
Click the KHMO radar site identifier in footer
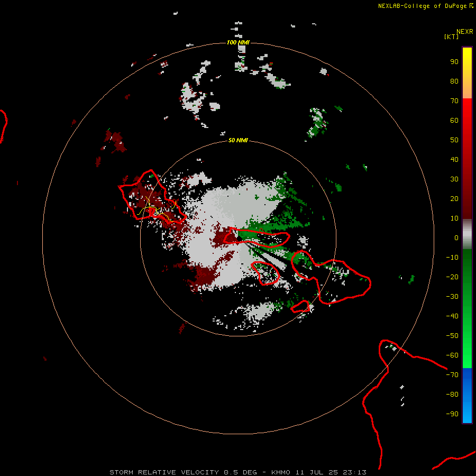[281, 472]
